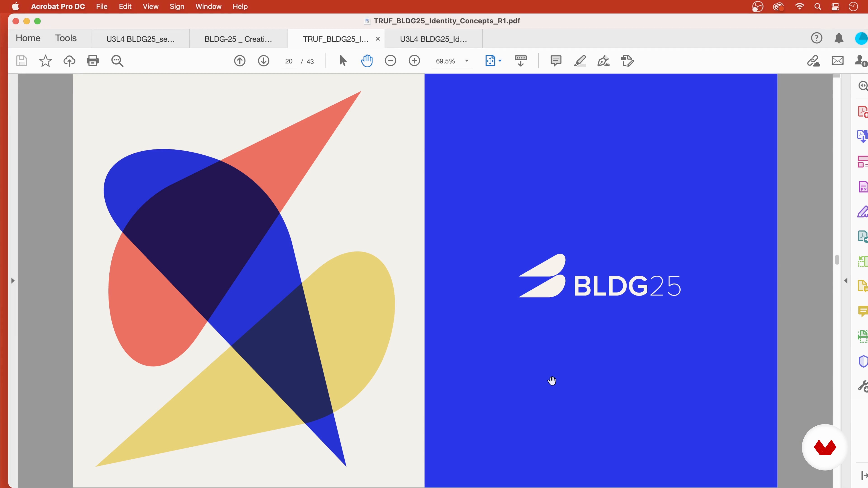Click the red chevron floating badge
868x488 pixels.
(825, 447)
